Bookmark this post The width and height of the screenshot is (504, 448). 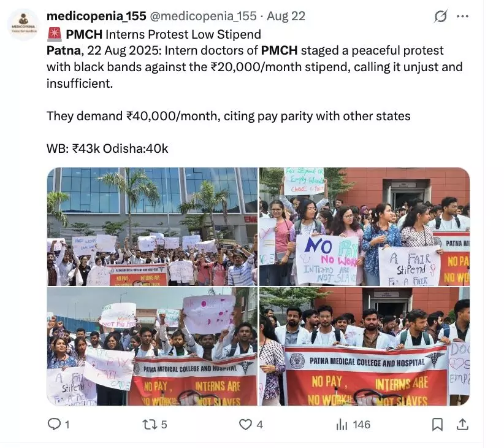click(x=437, y=425)
